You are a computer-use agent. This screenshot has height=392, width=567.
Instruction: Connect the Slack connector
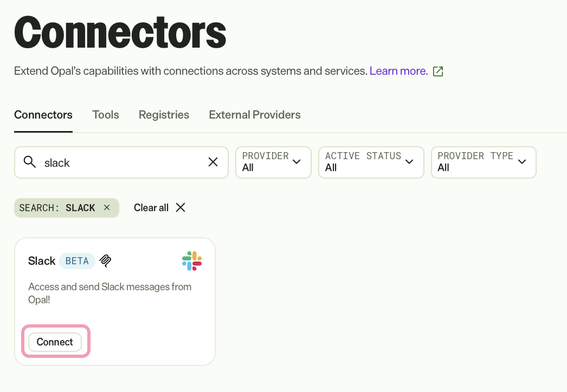[x=55, y=342]
